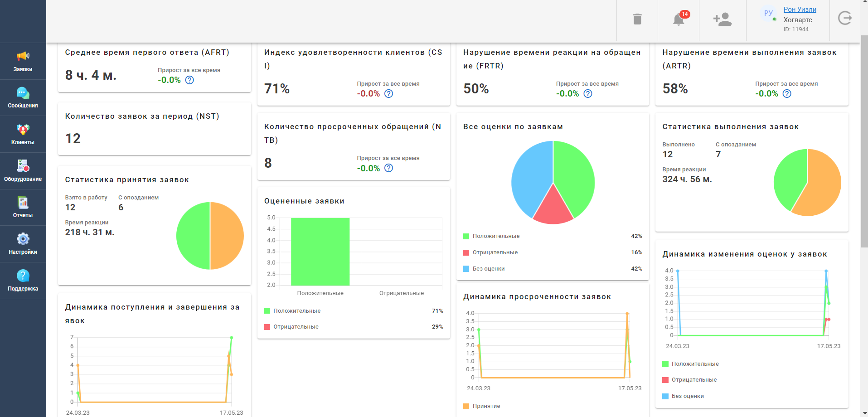Click the add user icon
Viewport: 868px width, 417px height.
click(723, 19)
